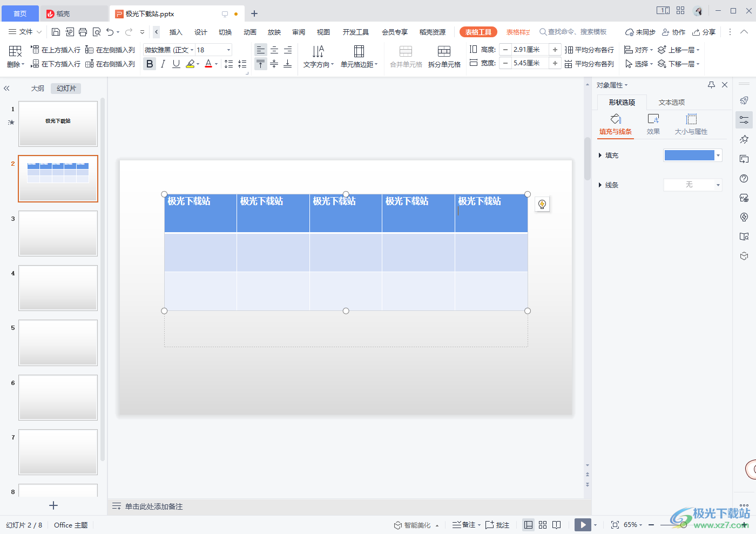Switch to the 视图 ribbon tab
This screenshot has height=534, width=756.
(x=323, y=32)
